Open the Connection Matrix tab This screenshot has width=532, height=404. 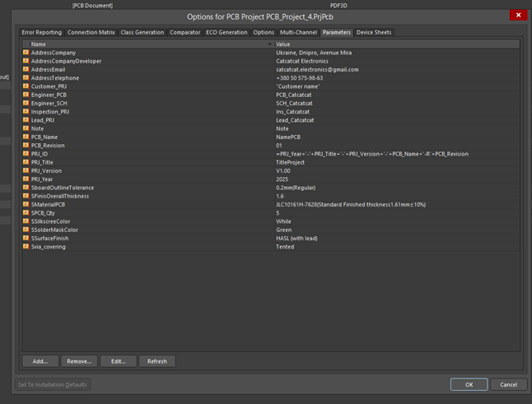click(x=91, y=33)
